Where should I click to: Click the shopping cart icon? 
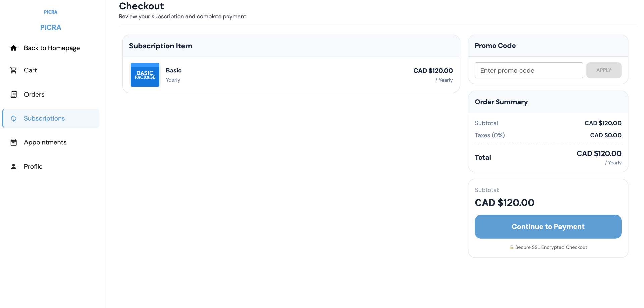(13, 70)
